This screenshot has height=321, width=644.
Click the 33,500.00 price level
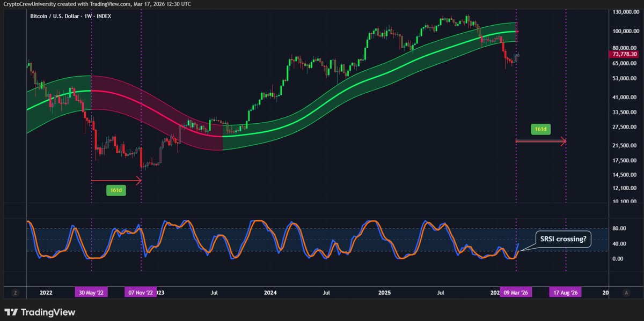click(625, 113)
